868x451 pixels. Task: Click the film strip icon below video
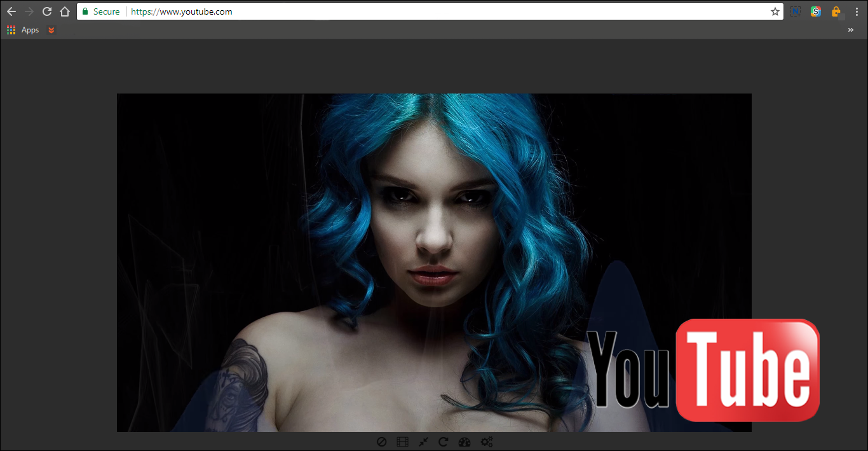coord(402,441)
